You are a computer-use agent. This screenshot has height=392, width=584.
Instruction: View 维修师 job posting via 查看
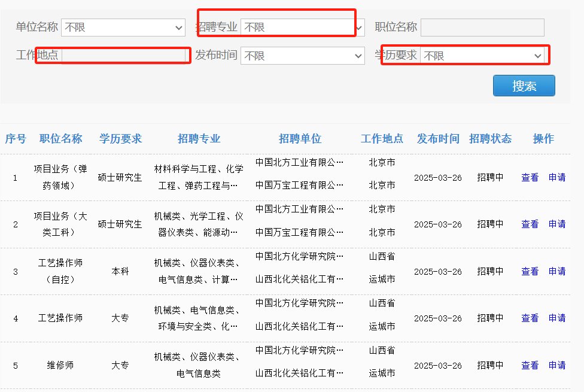[529, 365]
